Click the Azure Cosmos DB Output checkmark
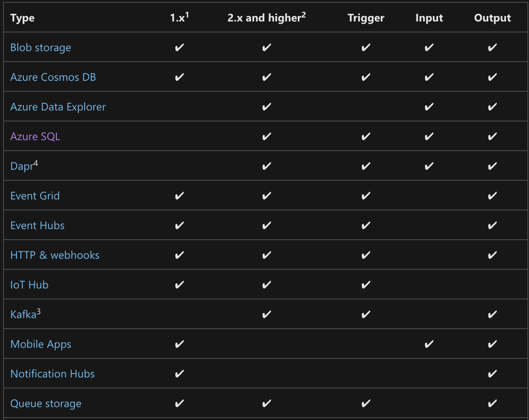Screen dimensions: 529x420 493,77
